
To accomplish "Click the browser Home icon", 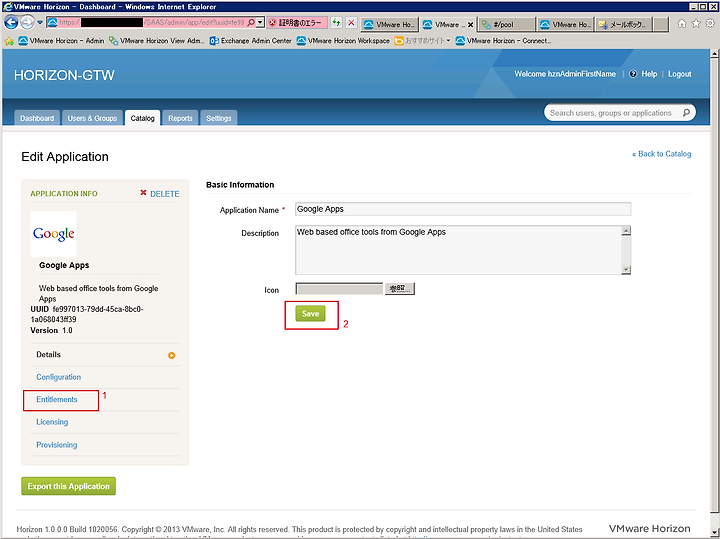I will tap(682, 23).
